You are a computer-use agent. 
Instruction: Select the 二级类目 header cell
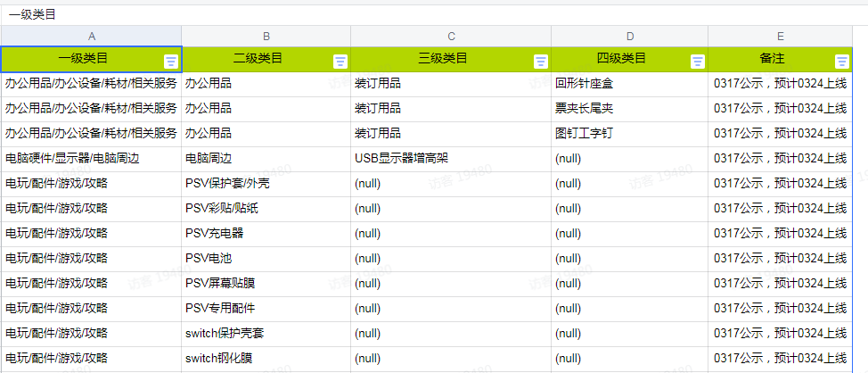pyautogui.click(x=266, y=59)
